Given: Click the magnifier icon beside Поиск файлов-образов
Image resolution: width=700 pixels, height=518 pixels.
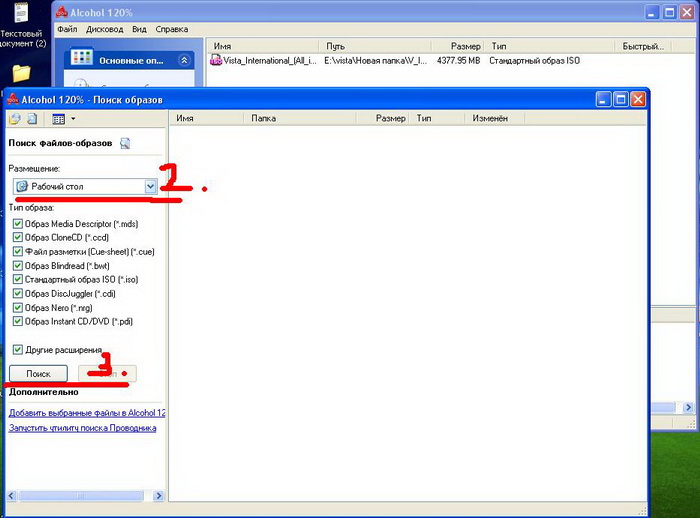Looking at the screenshot, I should (125, 143).
